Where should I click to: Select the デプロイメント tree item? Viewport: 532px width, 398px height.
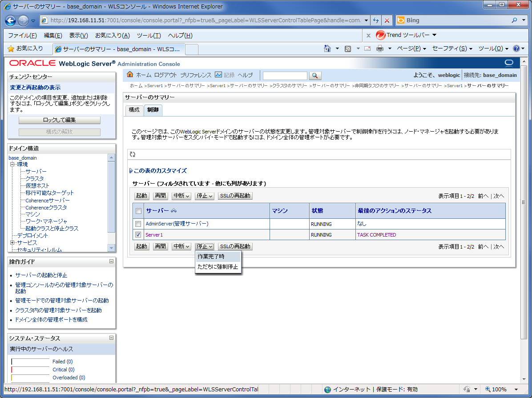[x=32, y=236]
